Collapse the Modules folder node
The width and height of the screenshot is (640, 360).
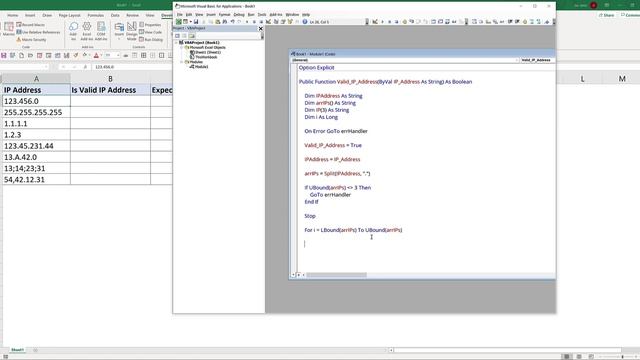182,62
